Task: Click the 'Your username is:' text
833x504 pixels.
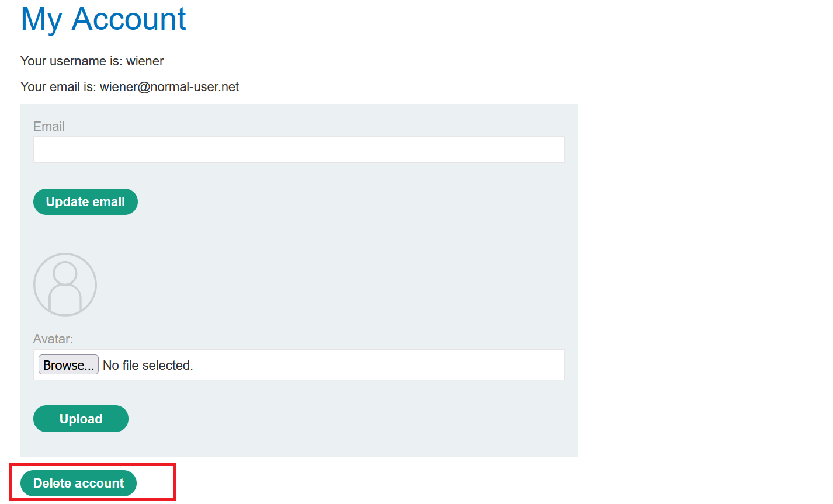Action: coord(71,61)
